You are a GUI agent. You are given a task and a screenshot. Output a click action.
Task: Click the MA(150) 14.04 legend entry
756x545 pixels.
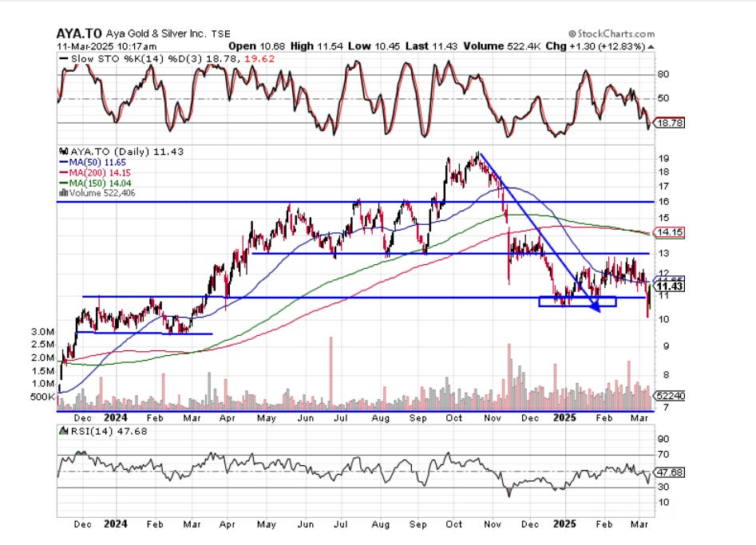(100, 183)
